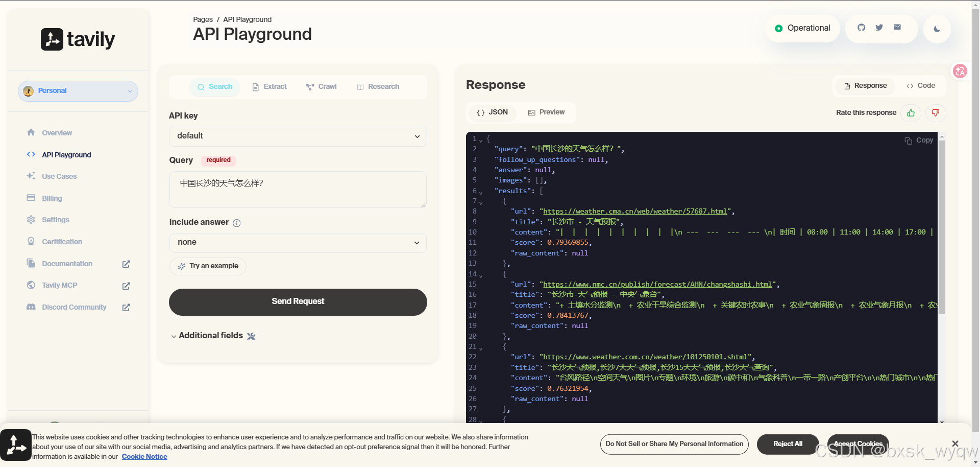Click the email envelope icon
Viewport: 980px width, 467px height.
pyautogui.click(x=897, y=27)
